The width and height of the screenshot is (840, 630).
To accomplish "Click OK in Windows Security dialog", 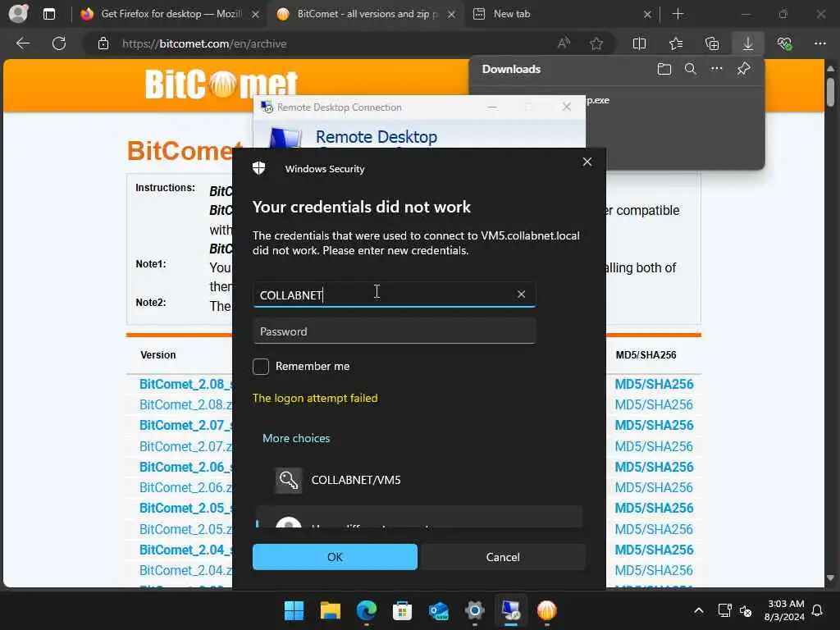I will point(335,557).
